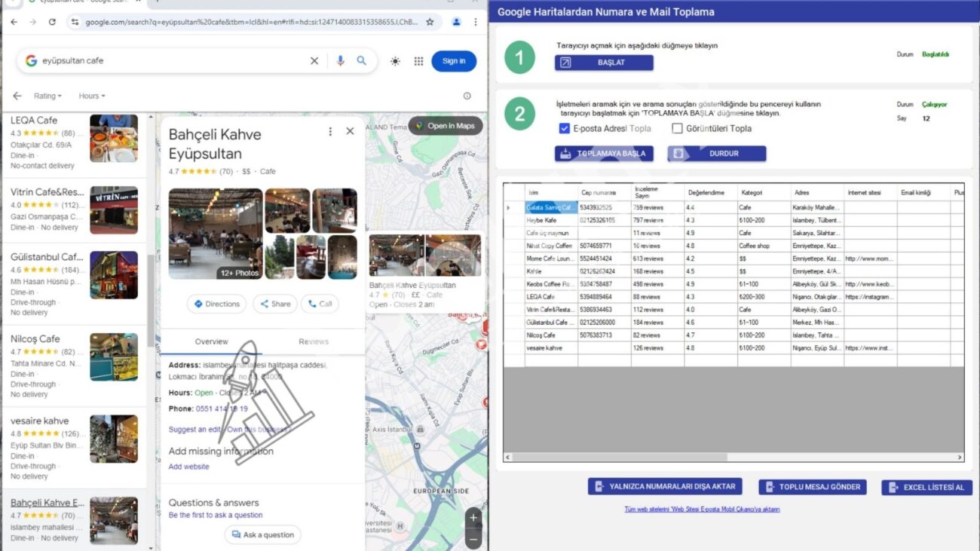980x551 pixels.
Task: Switch to the Reviews tab
Action: [x=314, y=341]
